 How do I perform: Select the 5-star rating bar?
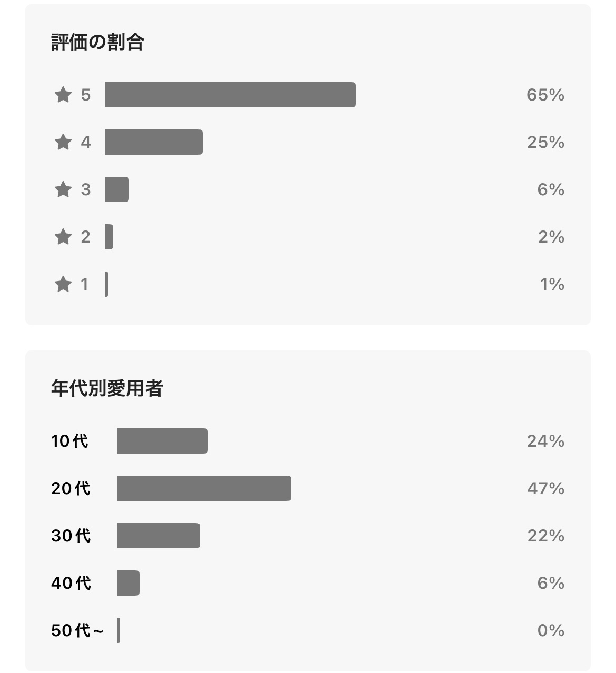point(230,95)
